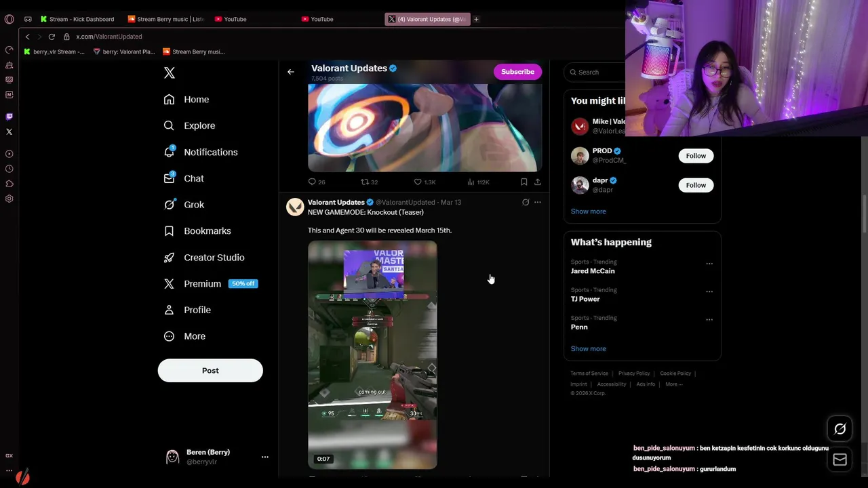Open Grok in X navigation

pyautogui.click(x=184, y=205)
